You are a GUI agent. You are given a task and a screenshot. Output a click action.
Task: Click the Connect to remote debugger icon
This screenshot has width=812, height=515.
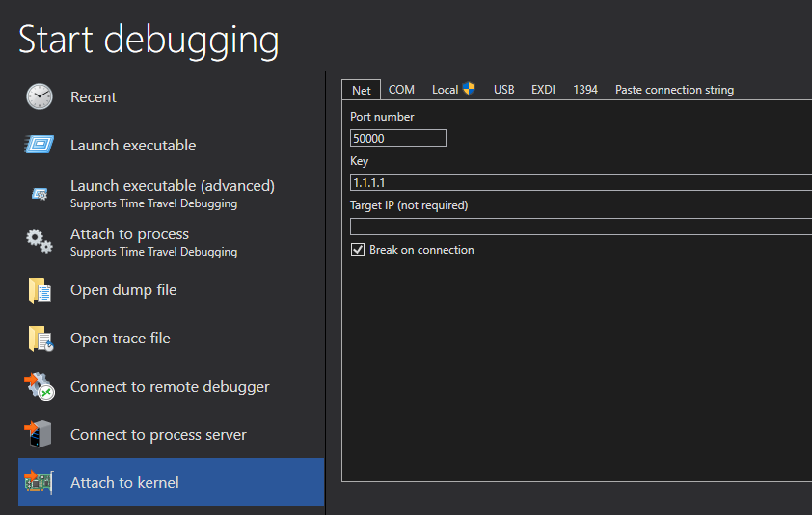pos(40,387)
